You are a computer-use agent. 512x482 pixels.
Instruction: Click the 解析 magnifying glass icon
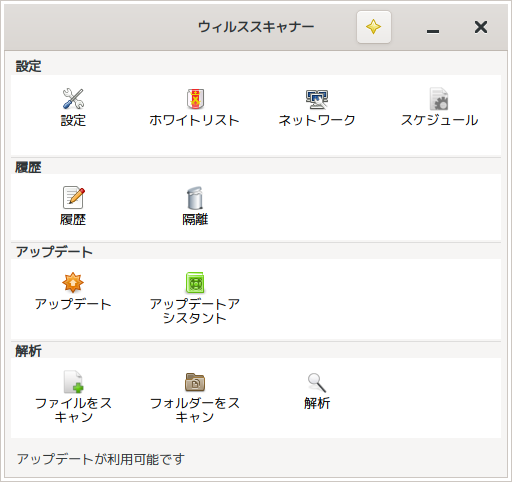317,382
